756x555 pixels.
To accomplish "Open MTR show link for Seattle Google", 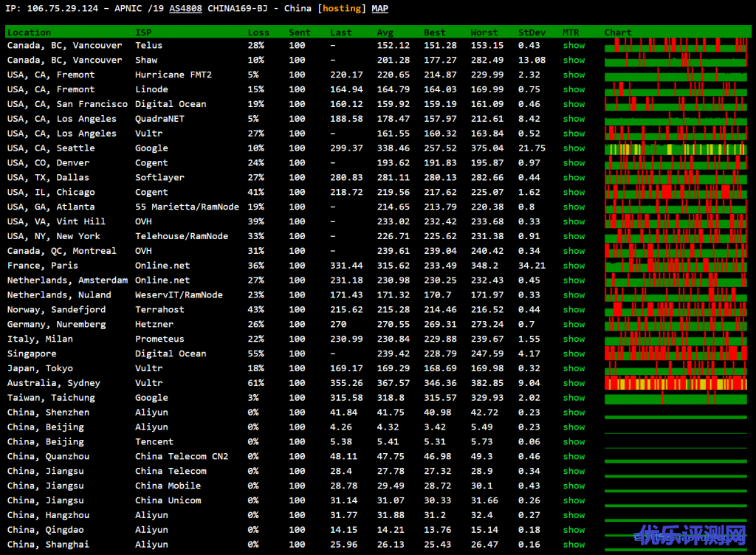I will (x=574, y=148).
